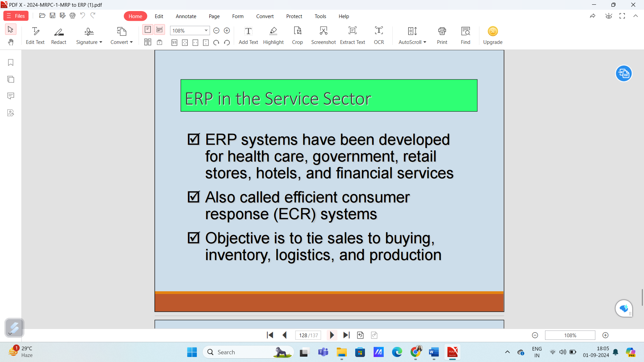Open the Annotate tab

186,16
